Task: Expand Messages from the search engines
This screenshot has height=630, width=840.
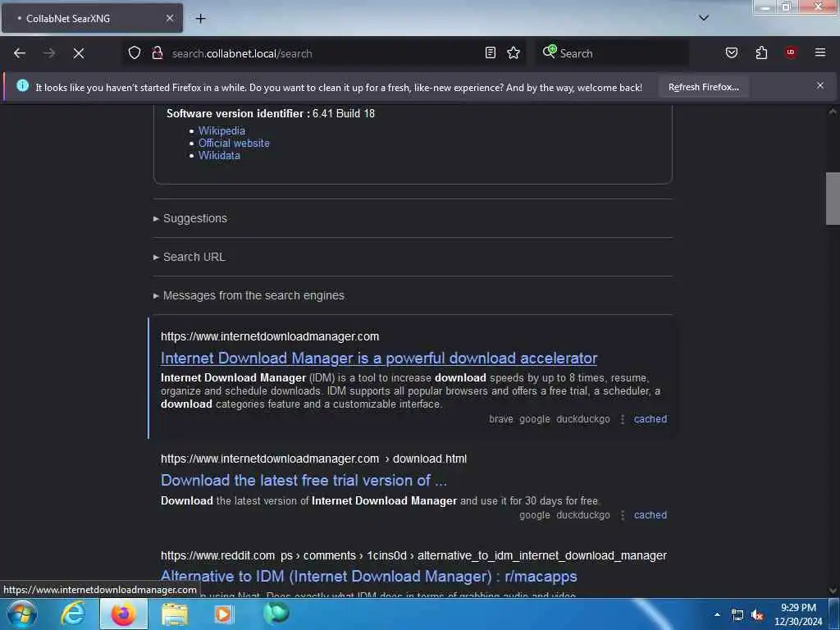Action: (x=249, y=295)
